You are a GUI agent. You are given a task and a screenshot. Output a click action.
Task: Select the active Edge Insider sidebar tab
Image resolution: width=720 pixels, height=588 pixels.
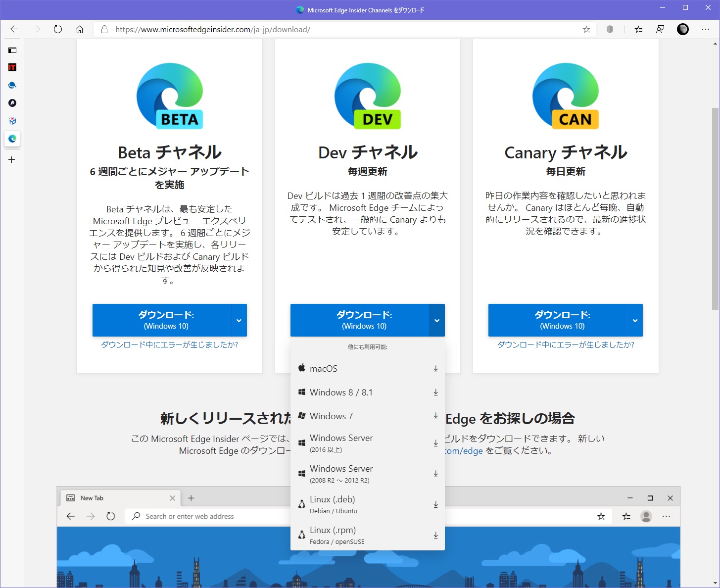12,139
